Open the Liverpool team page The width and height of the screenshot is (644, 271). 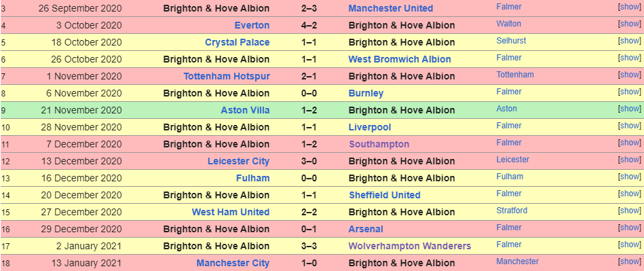[370, 127]
